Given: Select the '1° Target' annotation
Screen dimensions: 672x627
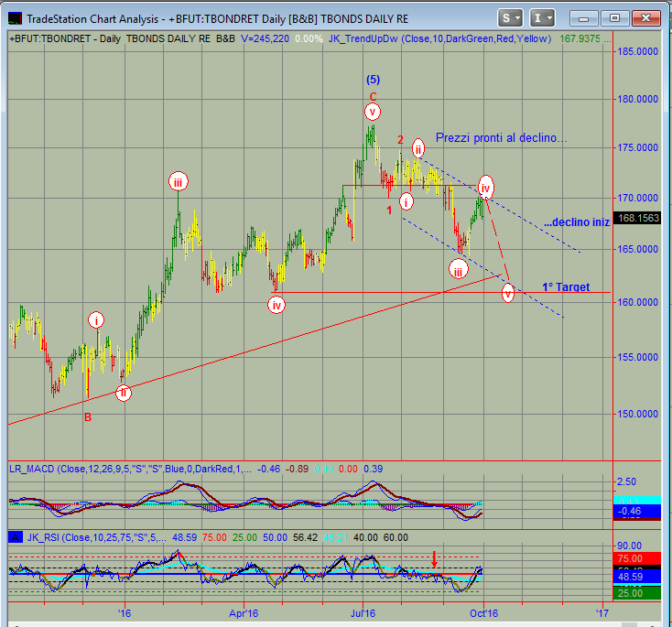Looking at the screenshot, I should [x=566, y=286].
